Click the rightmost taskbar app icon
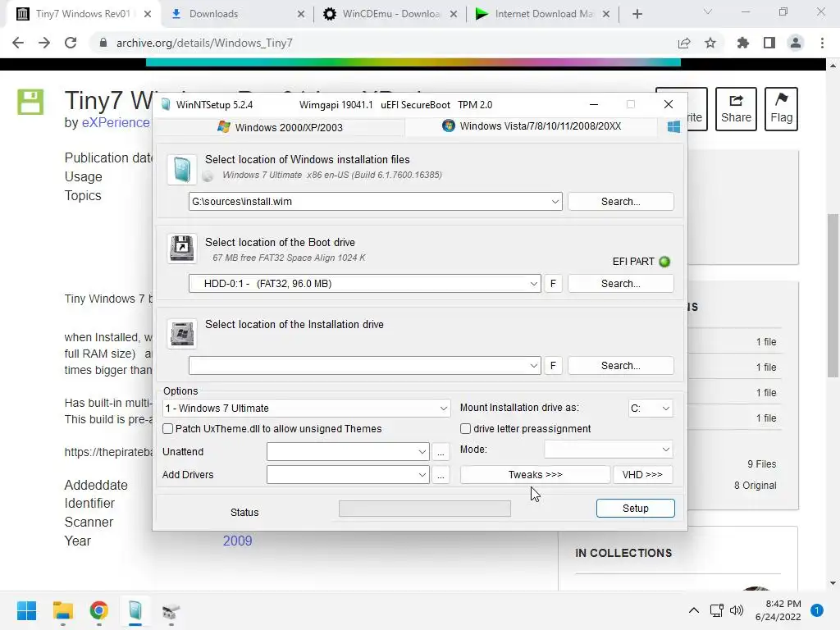 [x=171, y=610]
